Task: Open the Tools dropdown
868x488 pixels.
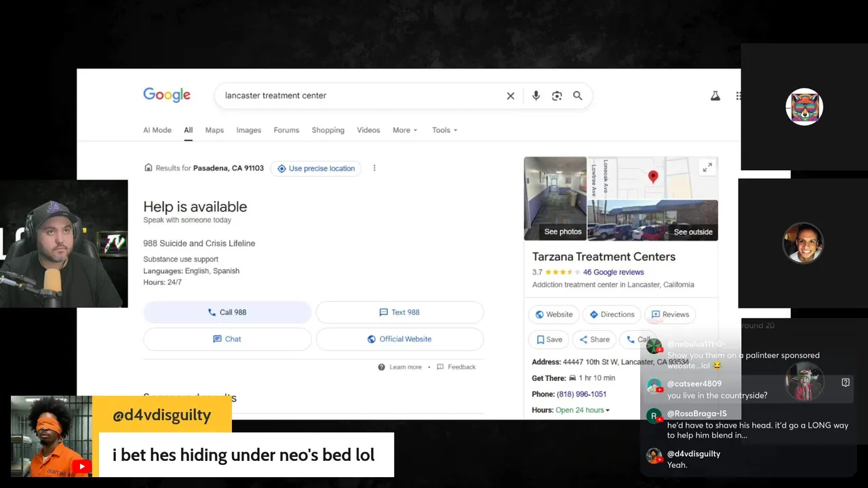Action: [445, 130]
